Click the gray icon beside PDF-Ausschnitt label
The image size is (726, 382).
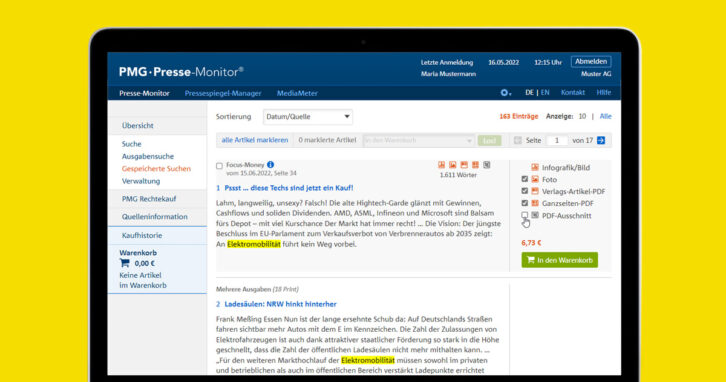pyautogui.click(x=535, y=215)
